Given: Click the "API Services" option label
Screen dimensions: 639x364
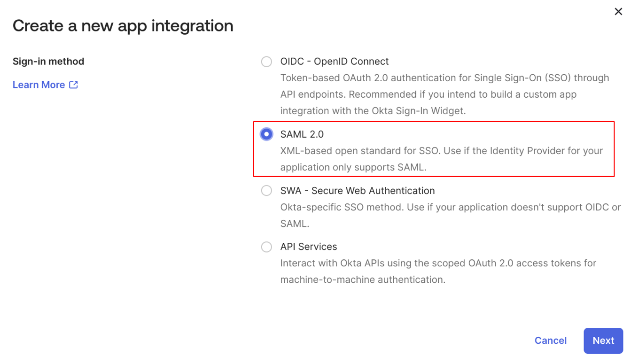Looking at the screenshot, I should tap(308, 247).
